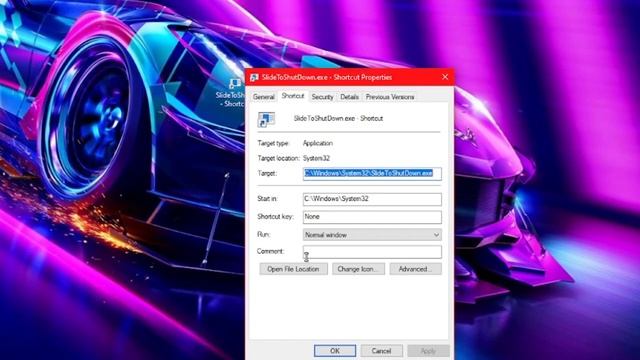Click the 'Application' target type value

[x=318, y=143]
